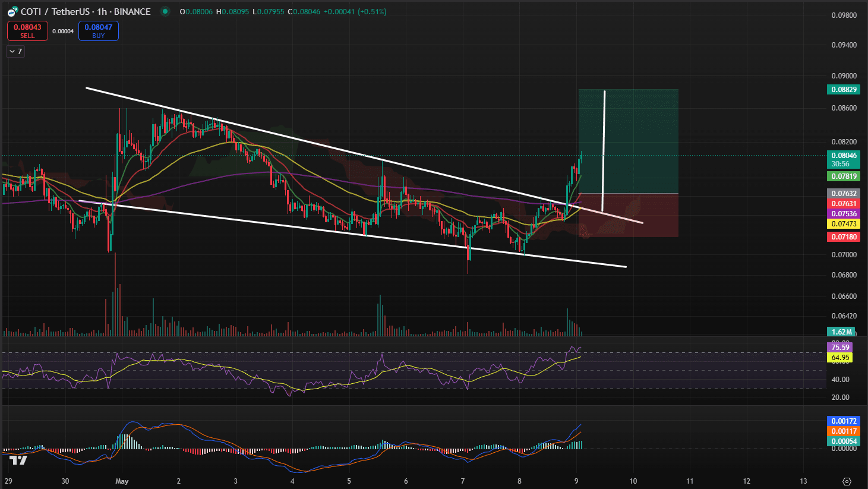Viewport: 868px width, 489px height.
Task: Click the purple RSI value label 75.59
Action: point(840,348)
